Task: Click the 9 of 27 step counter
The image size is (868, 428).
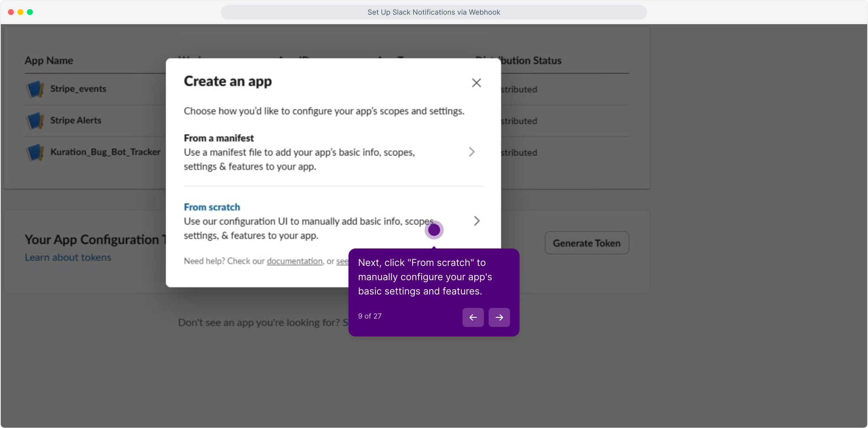Action: tap(370, 316)
